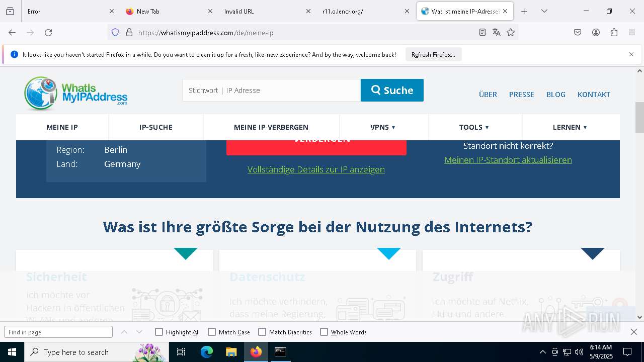The width and height of the screenshot is (644, 362).
Task: Enable Match Diacritics checkbox
Action: [x=262, y=332]
